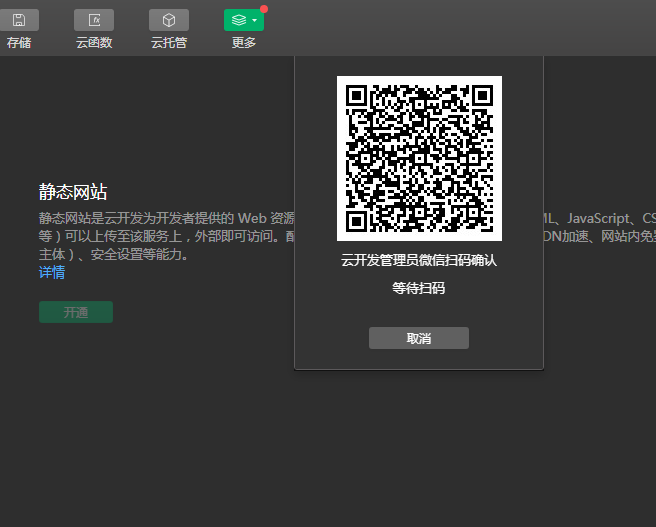Open the 云托管 cloud hosting icon

[x=169, y=20]
